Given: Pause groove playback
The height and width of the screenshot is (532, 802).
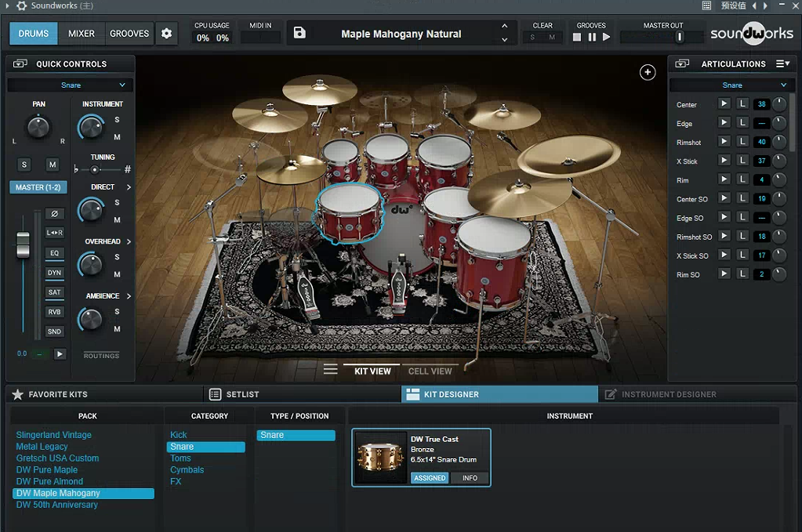Looking at the screenshot, I should 592,38.
